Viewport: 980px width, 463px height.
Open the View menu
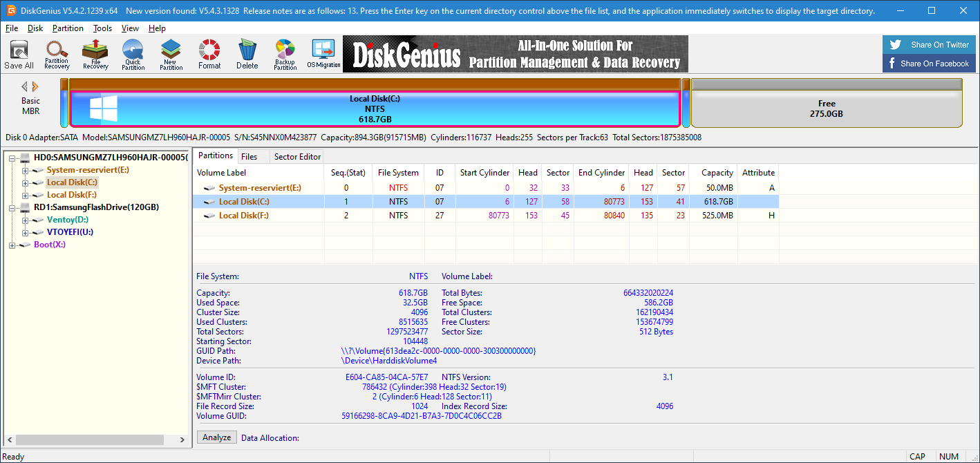[x=130, y=28]
